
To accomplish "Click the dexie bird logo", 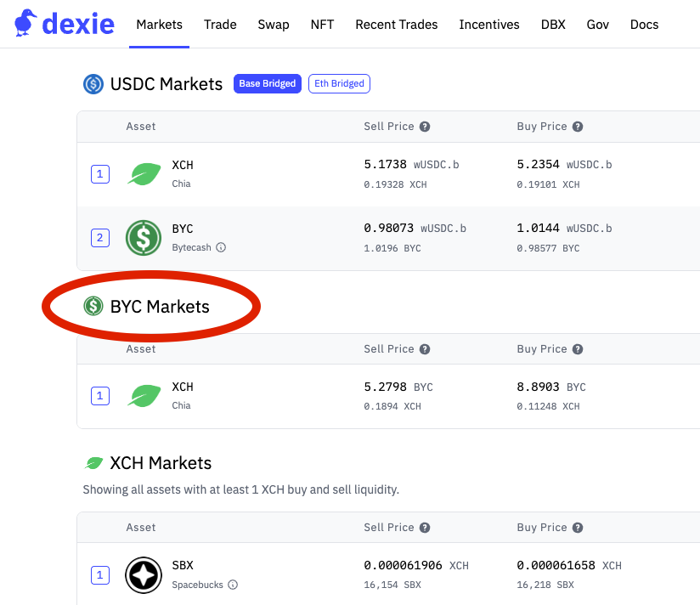I will [25, 23].
